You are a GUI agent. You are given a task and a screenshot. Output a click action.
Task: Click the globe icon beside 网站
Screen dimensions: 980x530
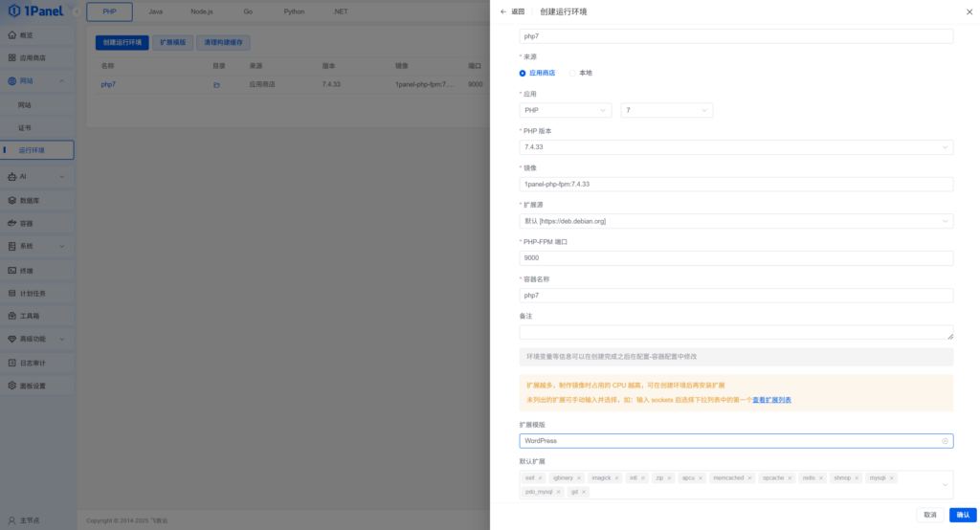pos(11,80)
